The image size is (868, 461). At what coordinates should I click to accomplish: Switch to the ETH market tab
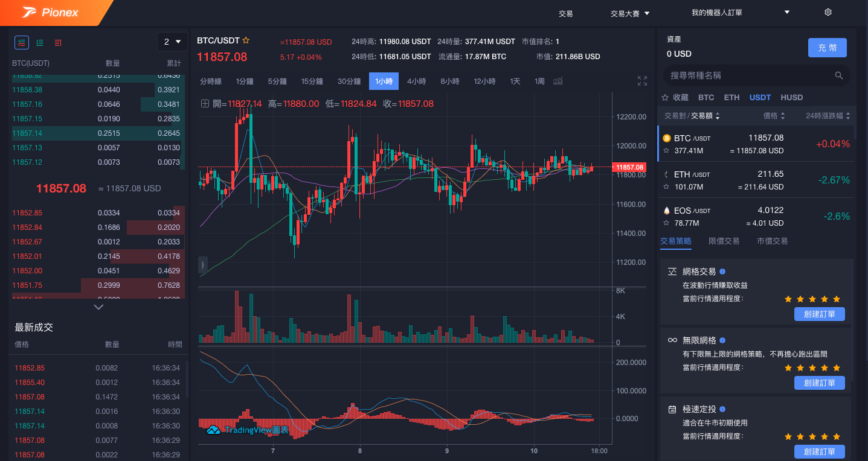click(731, 97)
